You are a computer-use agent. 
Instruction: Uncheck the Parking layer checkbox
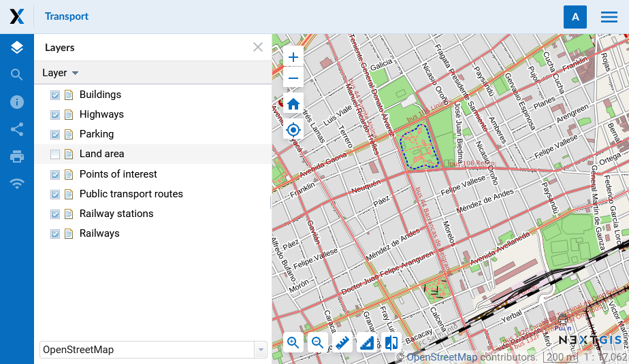[x=55, y=134]
